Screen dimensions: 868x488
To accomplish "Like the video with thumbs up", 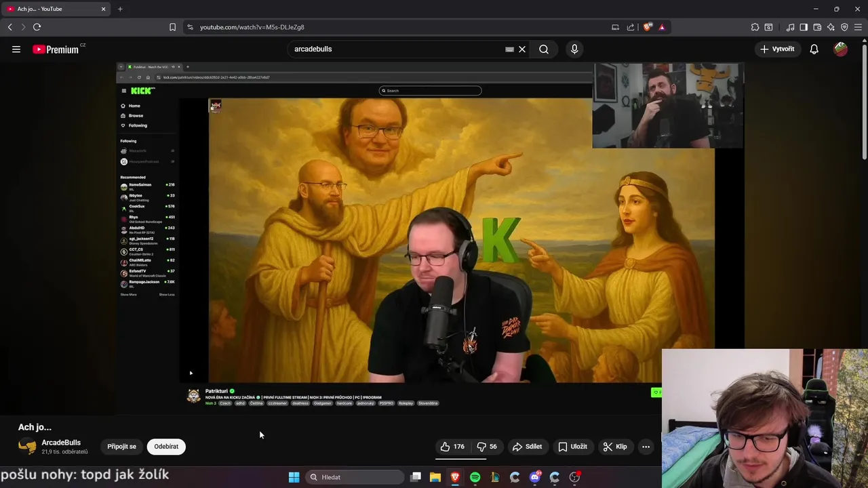I will 452,447.
